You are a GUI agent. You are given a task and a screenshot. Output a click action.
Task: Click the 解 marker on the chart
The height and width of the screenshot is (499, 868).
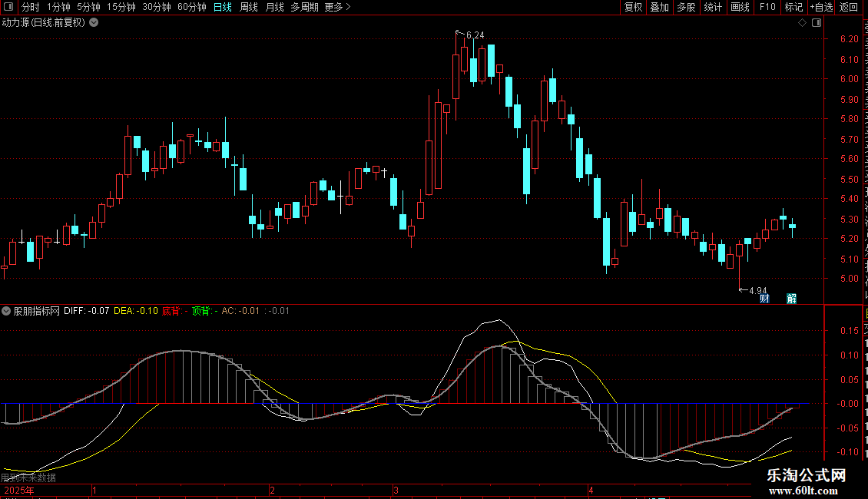click(x=792, y=299)
